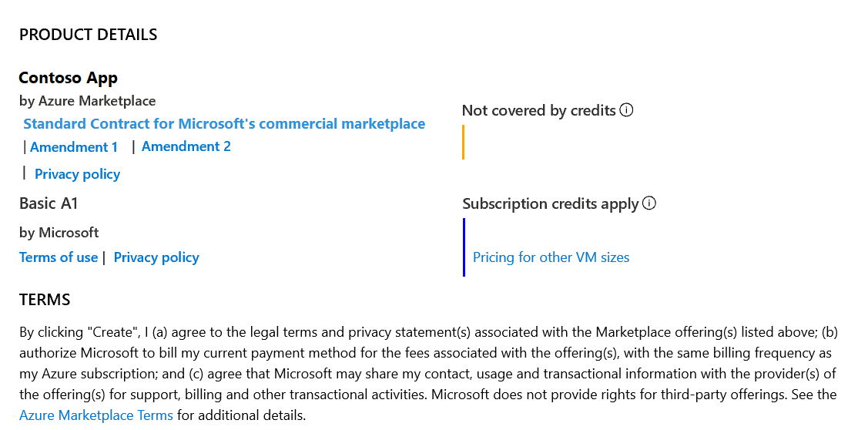Image resolution: width=868 pixels, height=430 pixels.
Task: Open Privacy policy below Amendment 1
Action: (x=77, y=173)
